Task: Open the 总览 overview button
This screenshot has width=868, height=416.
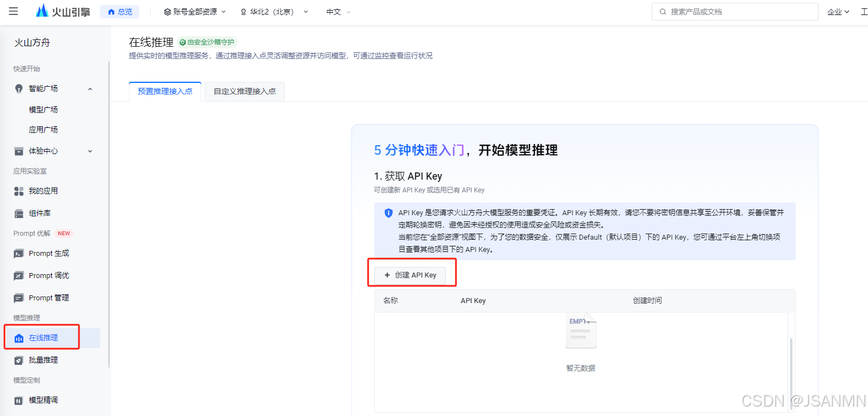Action: tap(120, 12)
